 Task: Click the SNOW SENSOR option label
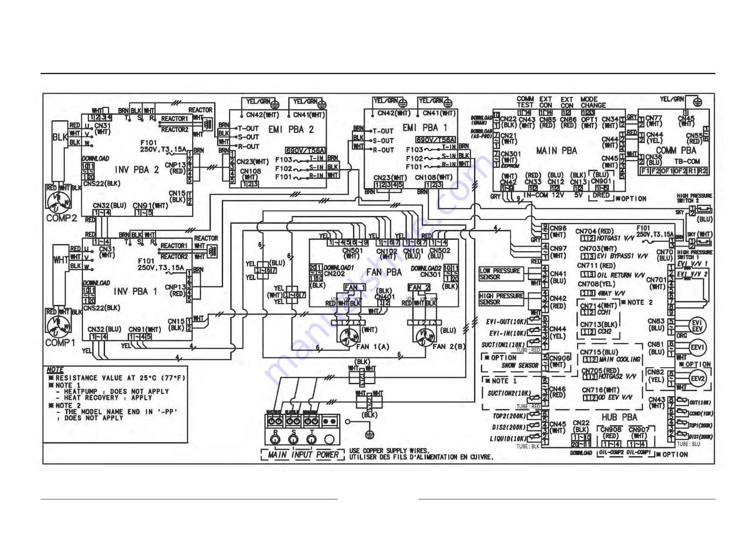tap(520, 365)
